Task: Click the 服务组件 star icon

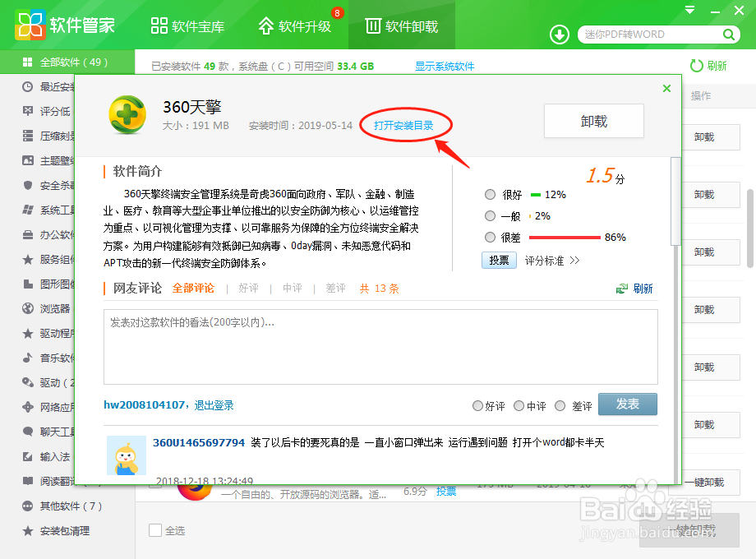Action: point(27,260)
